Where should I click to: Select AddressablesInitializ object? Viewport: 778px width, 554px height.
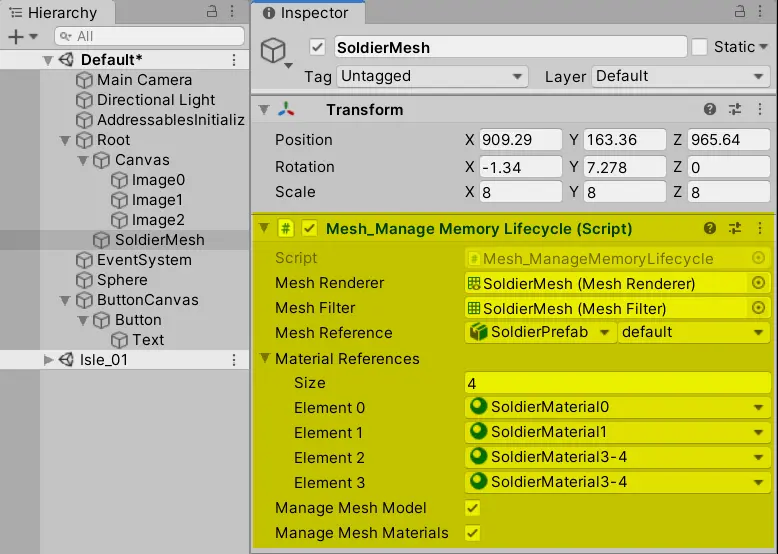coord(171,120)
